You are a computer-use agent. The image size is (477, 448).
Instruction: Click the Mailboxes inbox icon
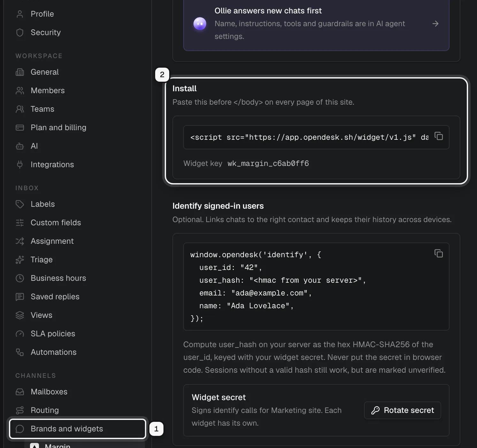[x=20, y=392]
